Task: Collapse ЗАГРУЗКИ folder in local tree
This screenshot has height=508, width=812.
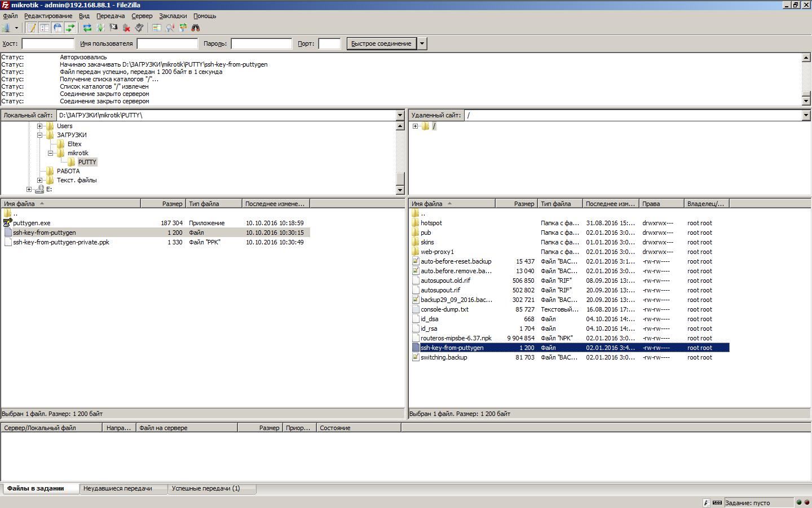Action: point(40,135)
